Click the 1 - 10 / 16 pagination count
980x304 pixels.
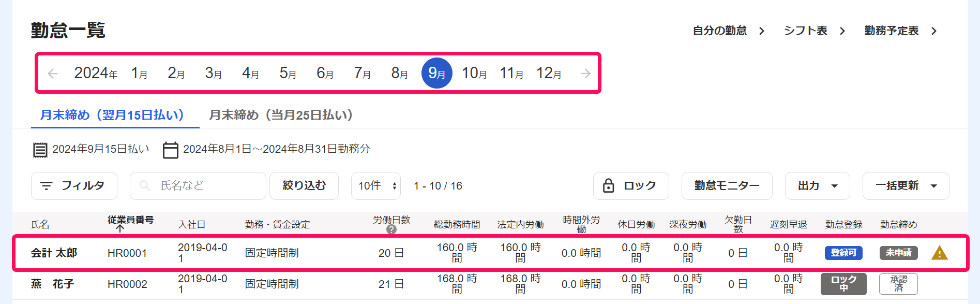point(438,186)
